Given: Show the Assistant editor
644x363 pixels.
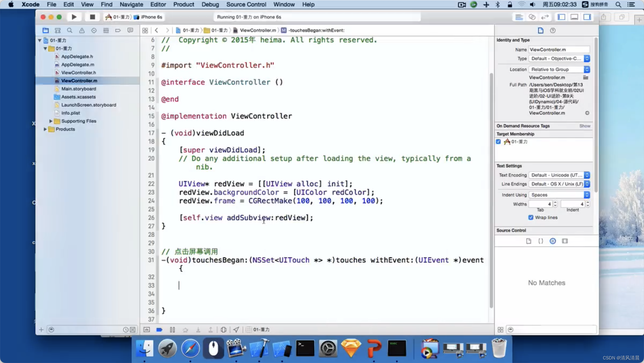Looking at the screenshot, I should (x=532, y=17).
